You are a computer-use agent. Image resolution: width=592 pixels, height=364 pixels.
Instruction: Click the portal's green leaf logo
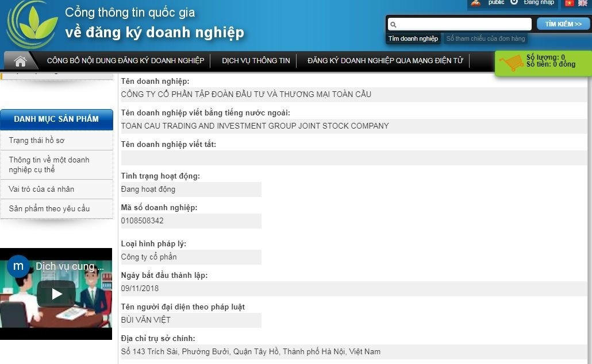[x=32, y=25]
